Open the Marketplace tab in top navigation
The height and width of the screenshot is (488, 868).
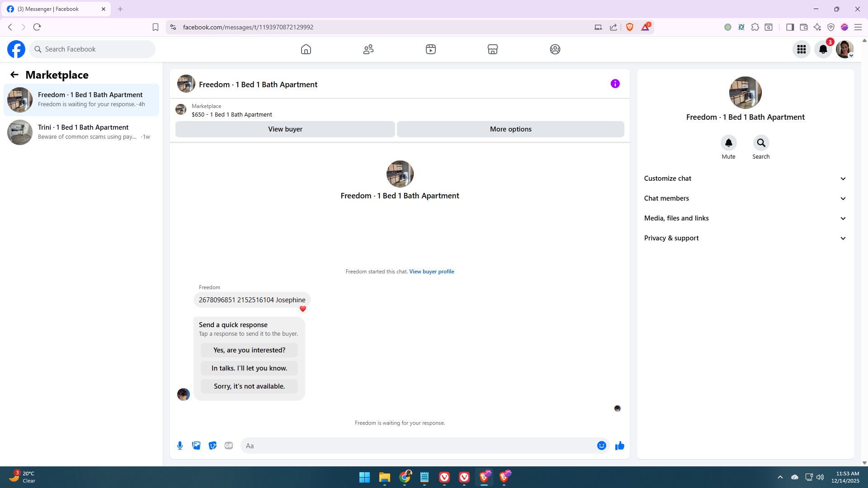coord(493,49)
